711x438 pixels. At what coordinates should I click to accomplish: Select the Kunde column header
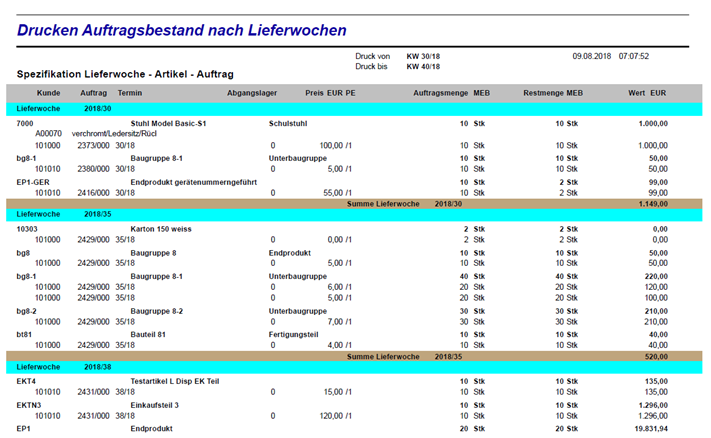49,93
